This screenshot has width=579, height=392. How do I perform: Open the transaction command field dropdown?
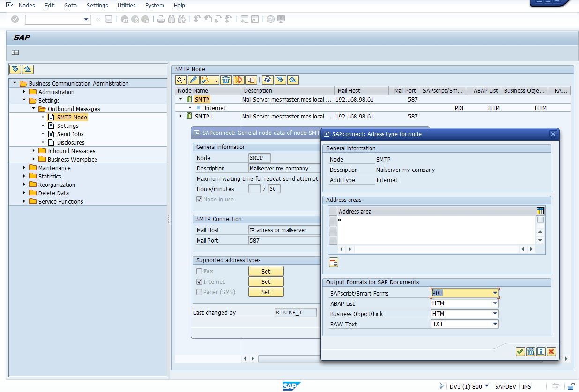coord(86,19)
